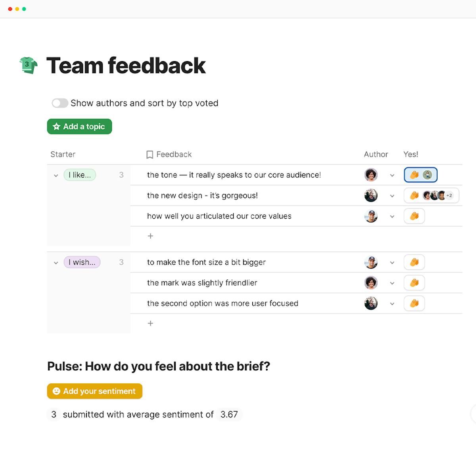Click the Add a topic button
The width and height of the screenshot is (476, 458).
pyautogui.click(x=79, y=126)
